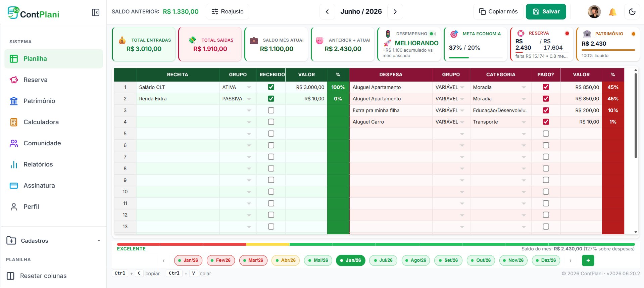Click the Copiar mês button
This screenshot has height=288, width=644.
pos(498,12)
